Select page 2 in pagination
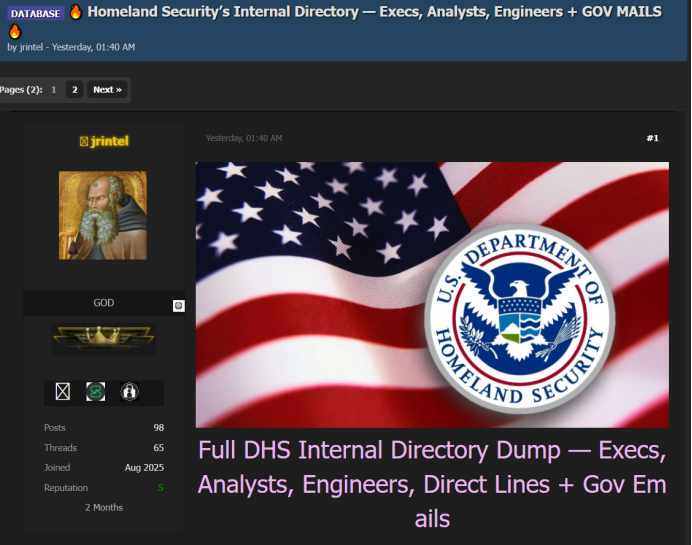Viewport: 692px width, 545px height. tap(74, 90)
